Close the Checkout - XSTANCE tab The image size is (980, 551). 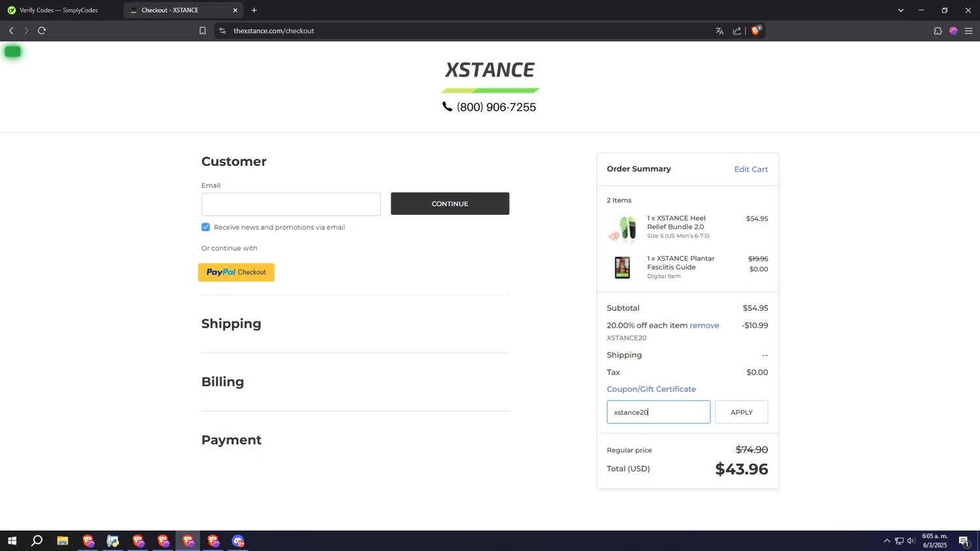coord(235,10)
